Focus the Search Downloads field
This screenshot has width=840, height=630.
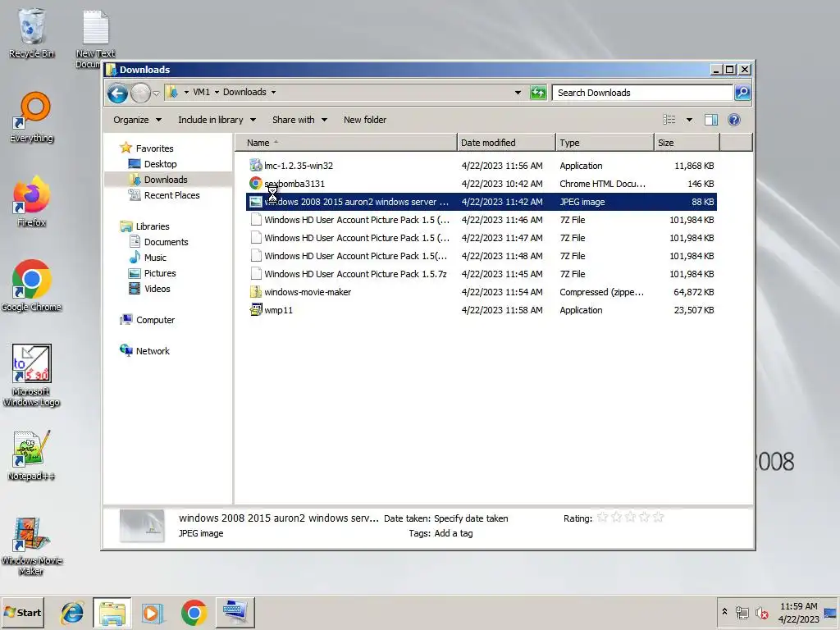(x=642, y=93)
